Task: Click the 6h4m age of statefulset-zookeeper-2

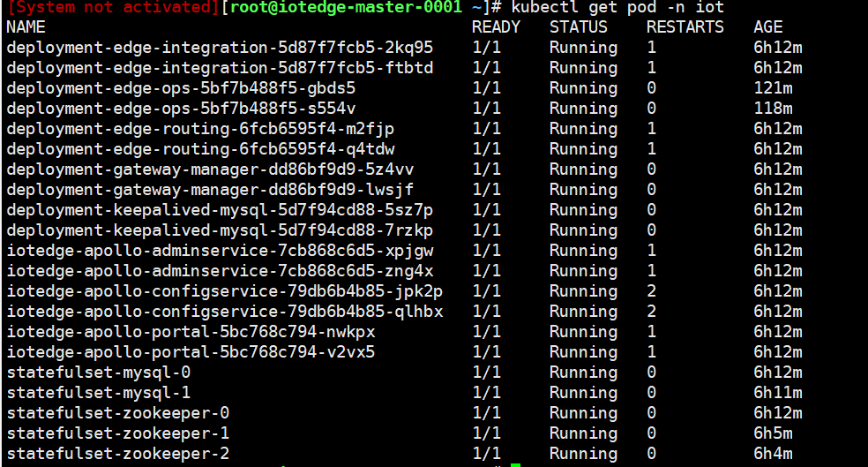Action: pyautogui.click(x=773, y=454)
